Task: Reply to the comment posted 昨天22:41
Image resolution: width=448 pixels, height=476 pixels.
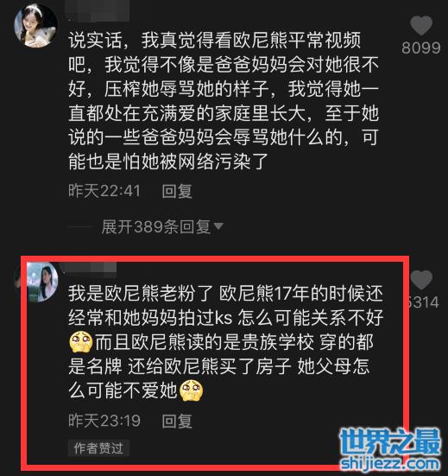Action: point(177,191)
